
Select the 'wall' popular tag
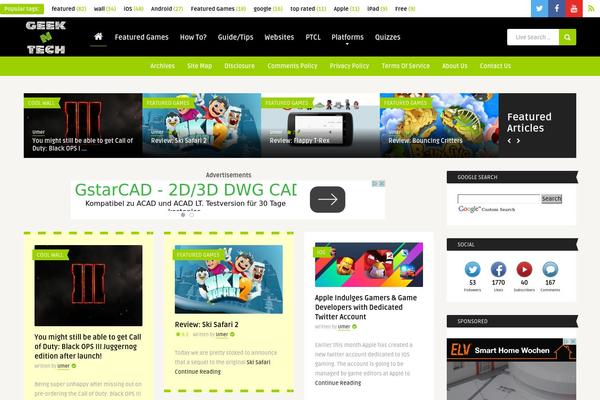[104, 8]
